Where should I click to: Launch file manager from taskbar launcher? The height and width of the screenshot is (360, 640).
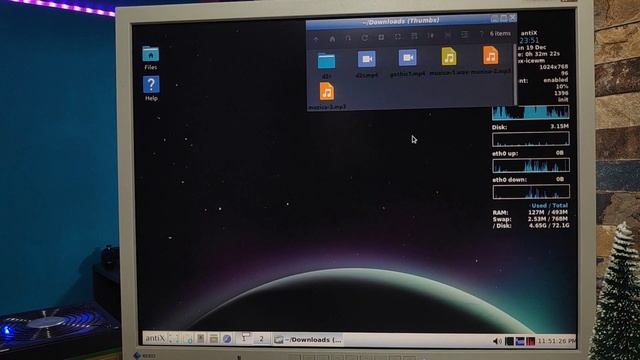(x=213, y=338)
